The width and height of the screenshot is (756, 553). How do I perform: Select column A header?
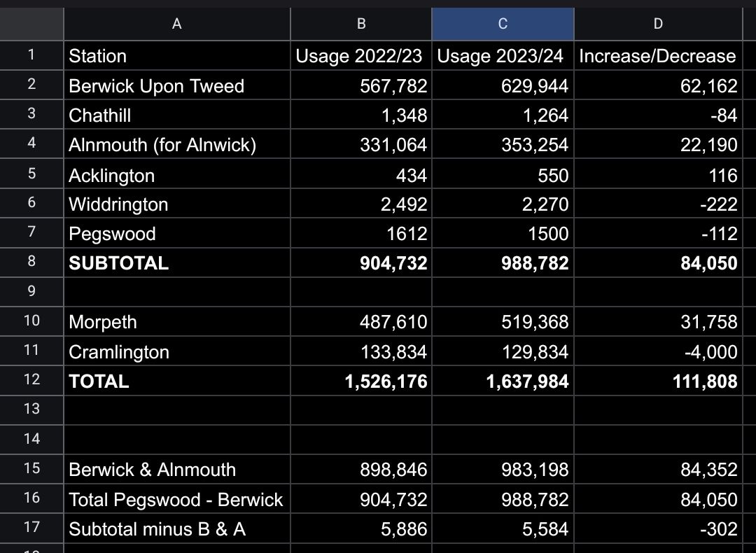point(176,24)
